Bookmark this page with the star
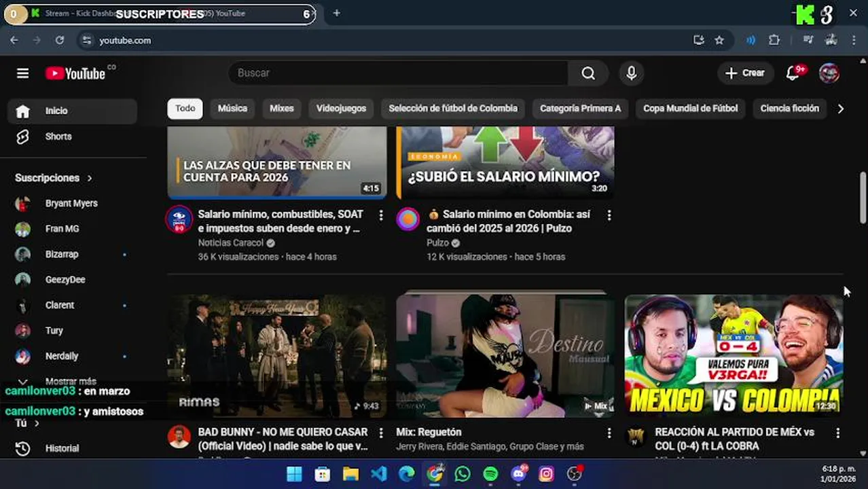This screenshot has height=489, width=868. tap(719, 40)
